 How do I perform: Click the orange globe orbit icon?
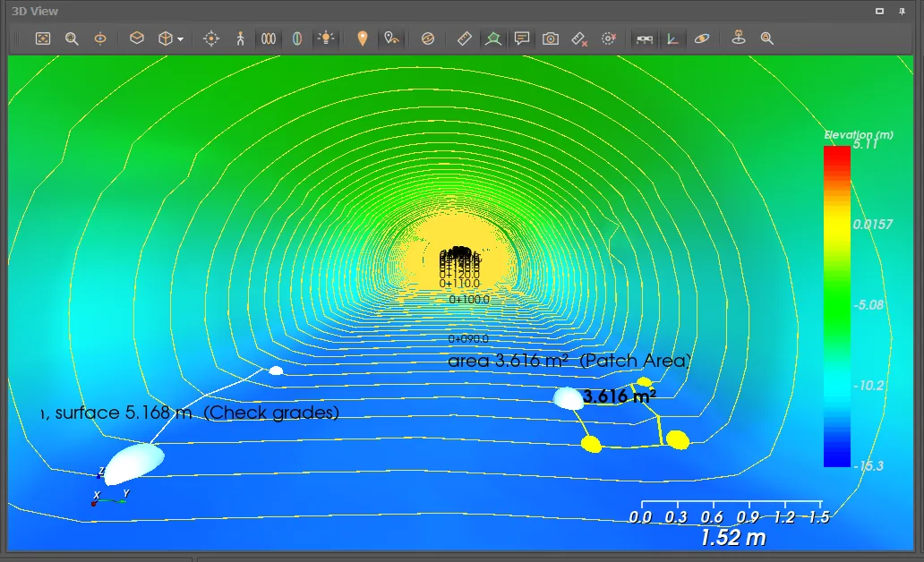[x=428, y=38]
